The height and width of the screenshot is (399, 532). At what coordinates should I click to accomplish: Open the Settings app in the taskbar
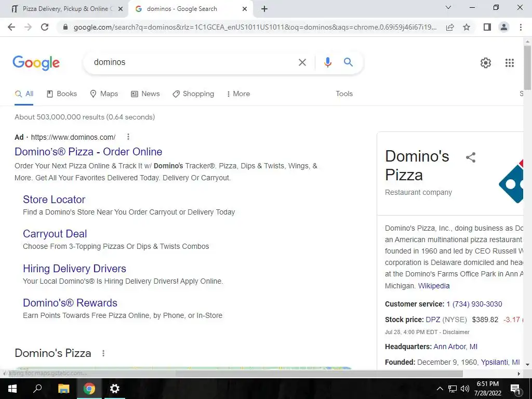click(115, 389)
